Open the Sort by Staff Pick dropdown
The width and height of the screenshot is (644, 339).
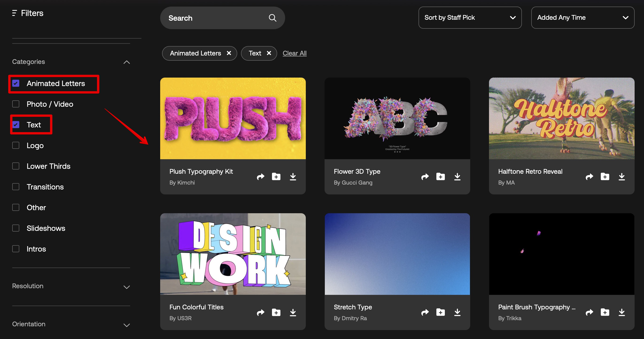click(470, 17)
